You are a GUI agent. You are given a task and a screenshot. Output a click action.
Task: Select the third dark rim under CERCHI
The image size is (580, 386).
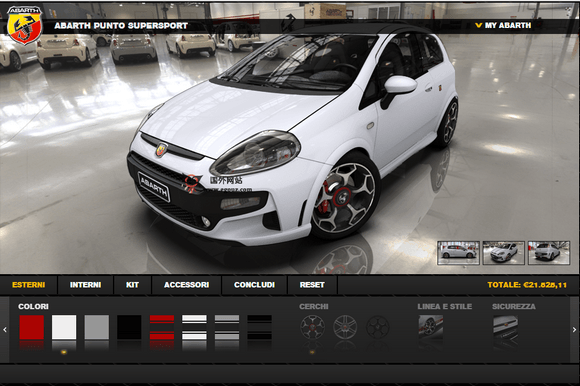(x=378, y=327)
